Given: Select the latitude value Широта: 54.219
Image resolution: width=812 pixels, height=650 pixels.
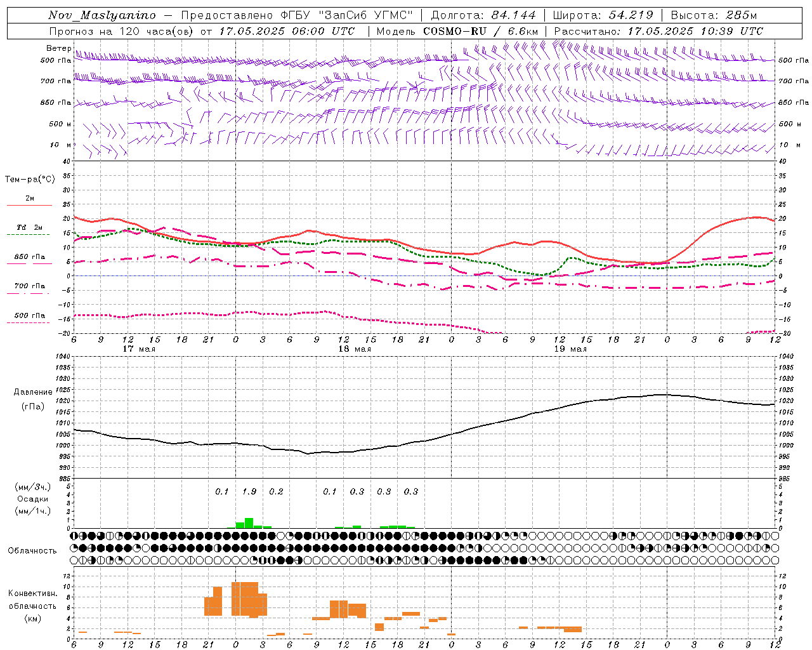Looking at the screenshot, I should point(603,16).
